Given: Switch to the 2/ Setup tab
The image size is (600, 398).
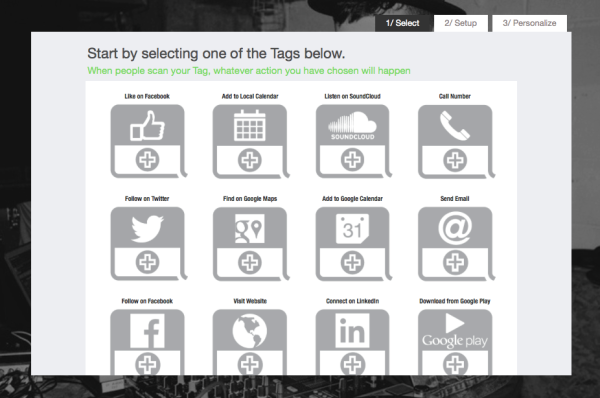Looking at the screenshot, I should tap(461, 23).
